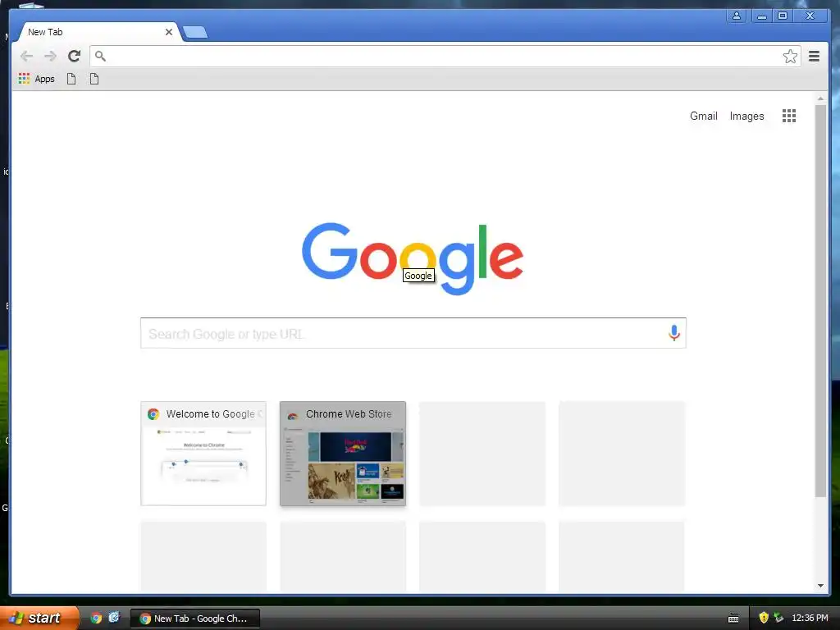Bookmark this page with the star icon
Viewport: 840px width, 630px height.
(790, 57)
